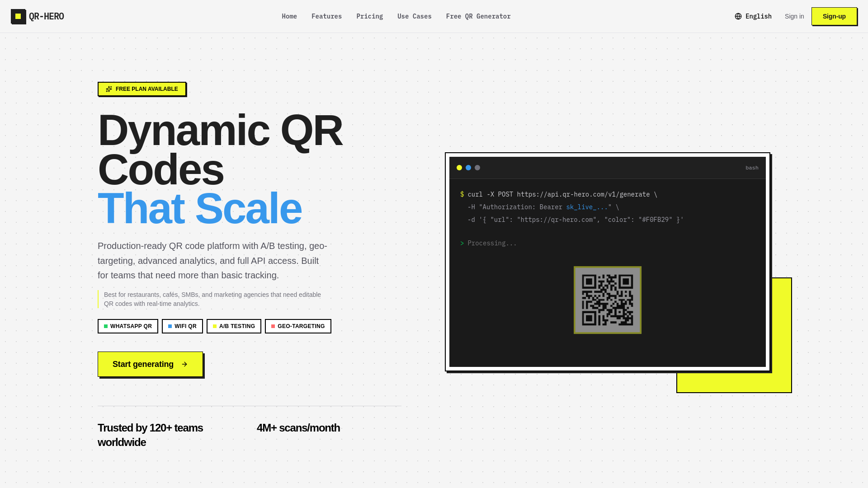Click the sk_live_ token link in terminal
868x488 pixels.
coord(586,207)
